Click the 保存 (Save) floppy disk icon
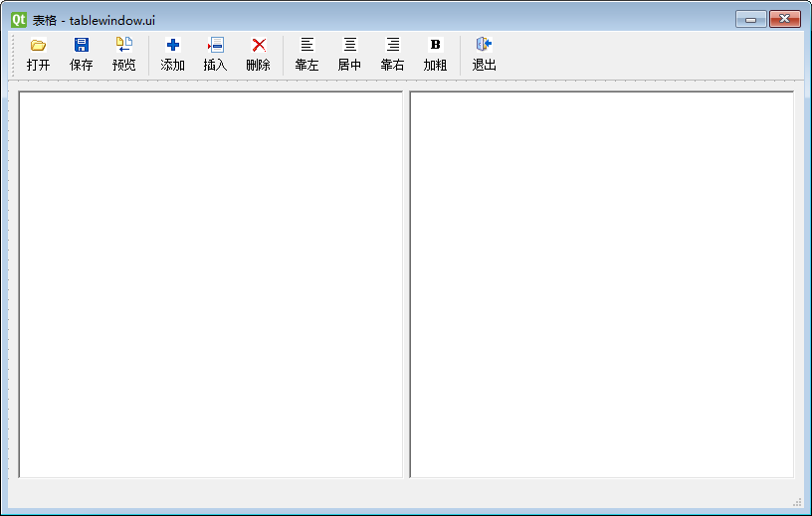The width and height of the screenshot is (812, 516). (82, 45)
